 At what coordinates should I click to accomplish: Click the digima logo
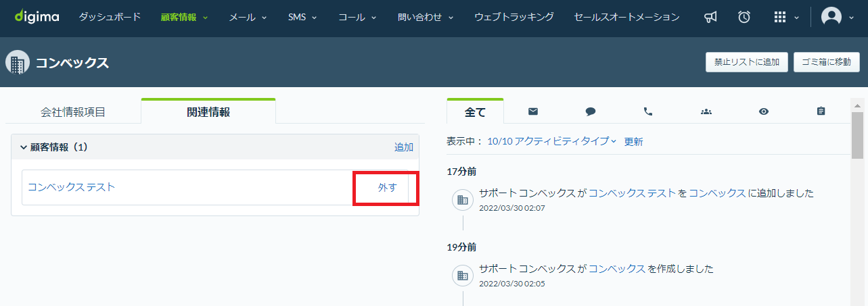point(37,16)
